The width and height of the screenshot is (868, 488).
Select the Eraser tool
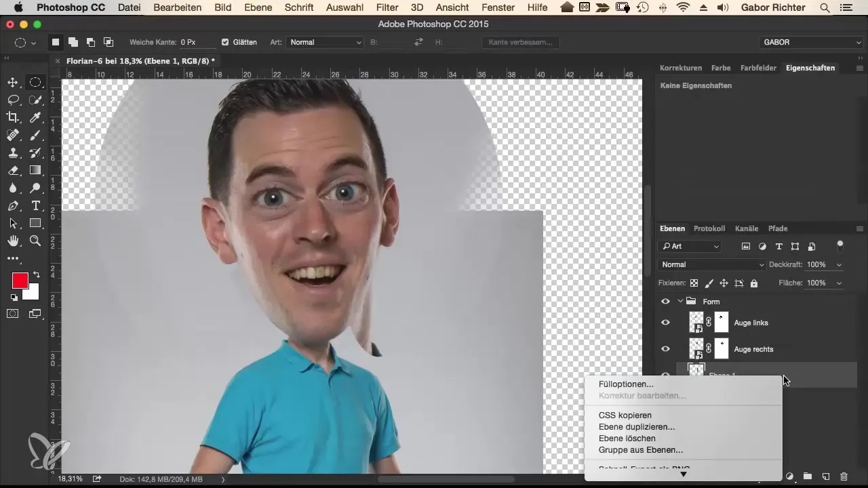[13, 171]
